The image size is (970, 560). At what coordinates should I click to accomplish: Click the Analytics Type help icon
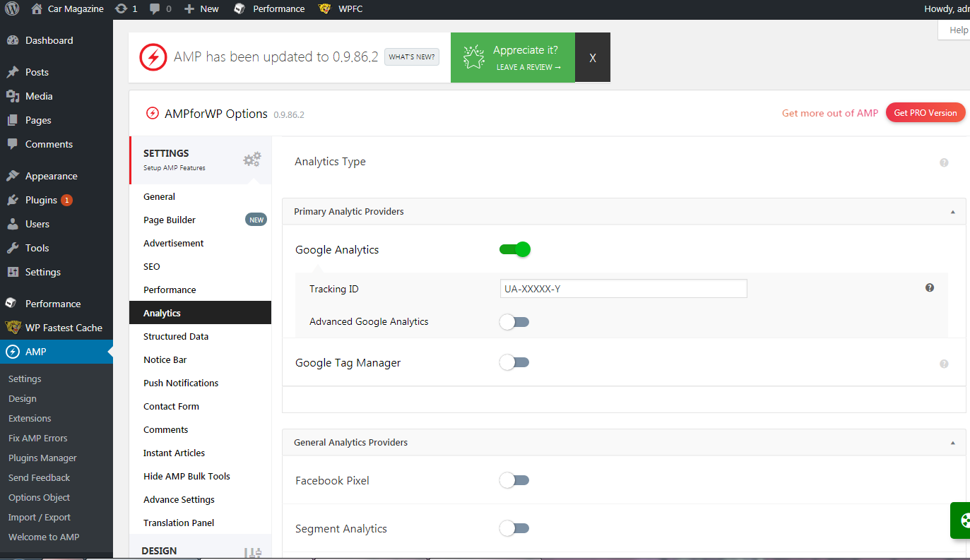pos(944,162)
